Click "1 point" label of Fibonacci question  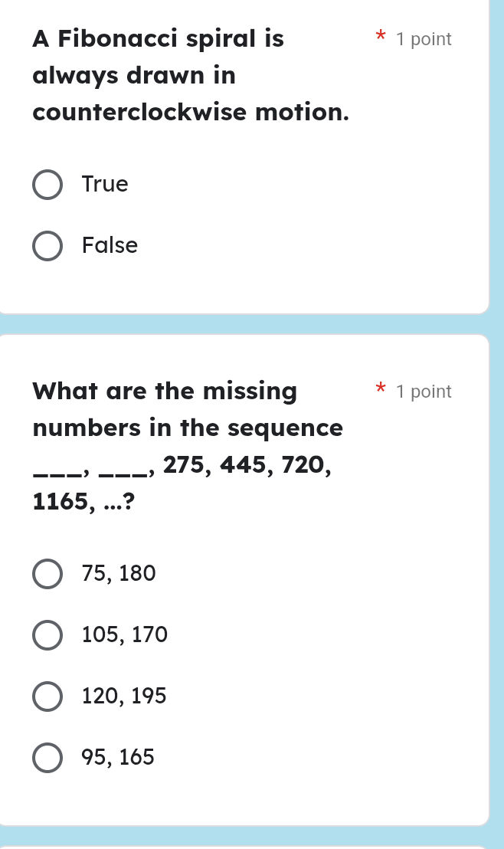point(424,39)
